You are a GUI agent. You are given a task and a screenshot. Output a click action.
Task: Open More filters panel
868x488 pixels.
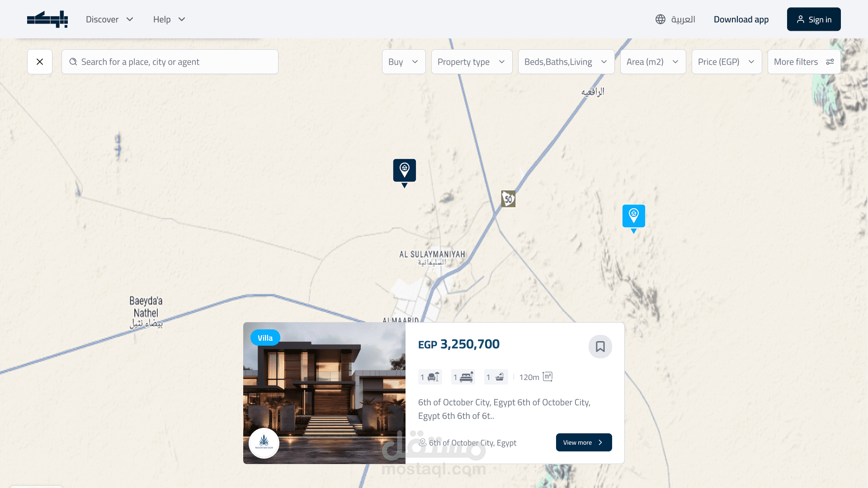click(803, 62)
